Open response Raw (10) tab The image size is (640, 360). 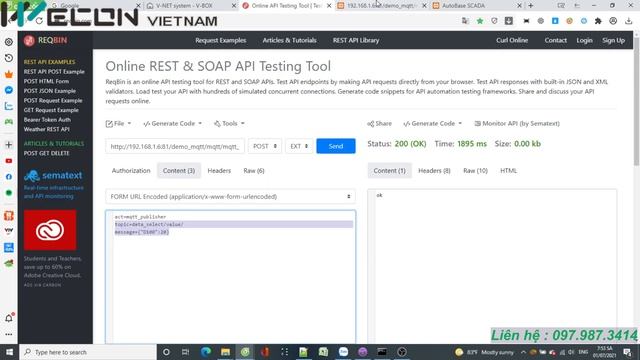(x=476, y=171)
